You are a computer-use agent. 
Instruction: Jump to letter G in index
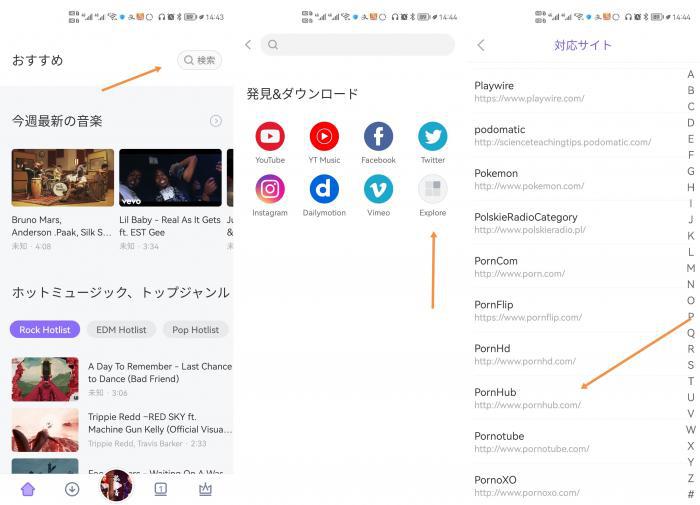click(x=691, y=171)
